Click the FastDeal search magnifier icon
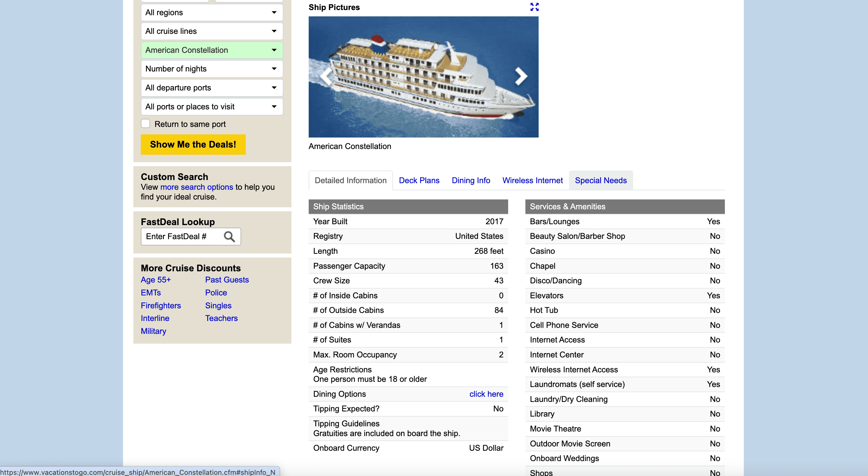The image size is (868, 476). tap(229, 237)
